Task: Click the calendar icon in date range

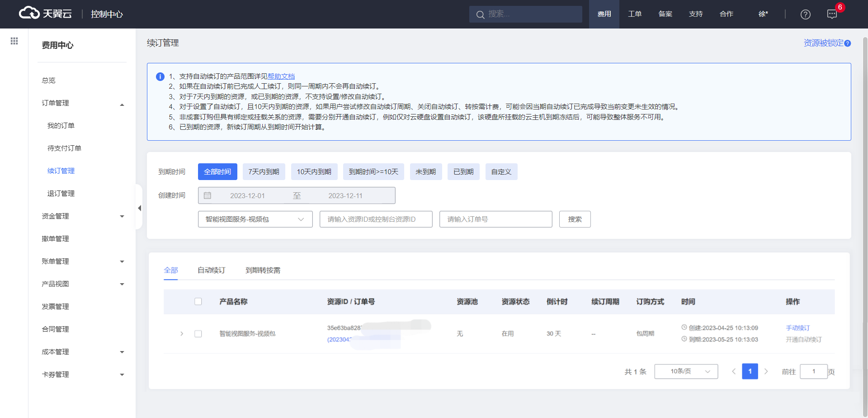Action: coord(208,195)
